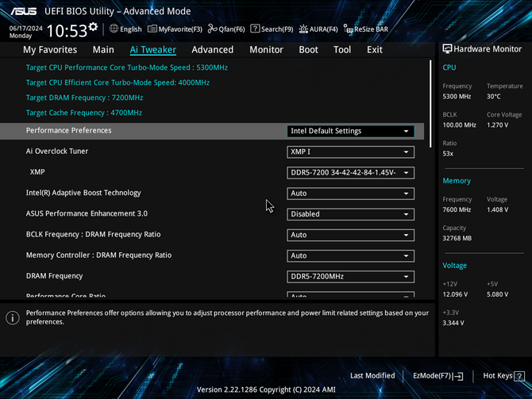Screen dimensions: 532x399
Task: Click Target Cache Frequency : 4700MHz text
Action: pyautogui.click(x=84, y=113)
